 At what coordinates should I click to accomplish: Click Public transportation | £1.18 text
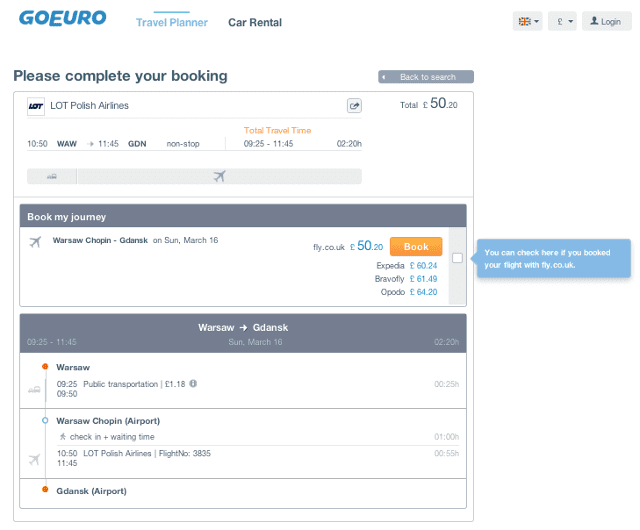click(134, 384)
